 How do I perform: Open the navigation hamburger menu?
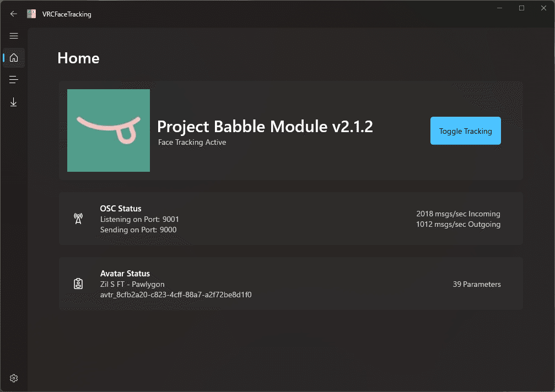point(14,36)
